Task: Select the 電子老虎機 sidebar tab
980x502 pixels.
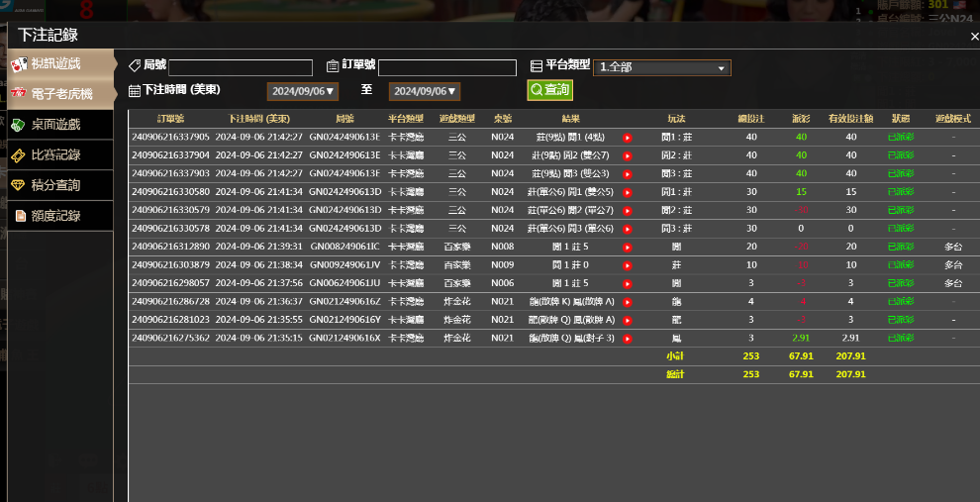Action: [59, 94]
